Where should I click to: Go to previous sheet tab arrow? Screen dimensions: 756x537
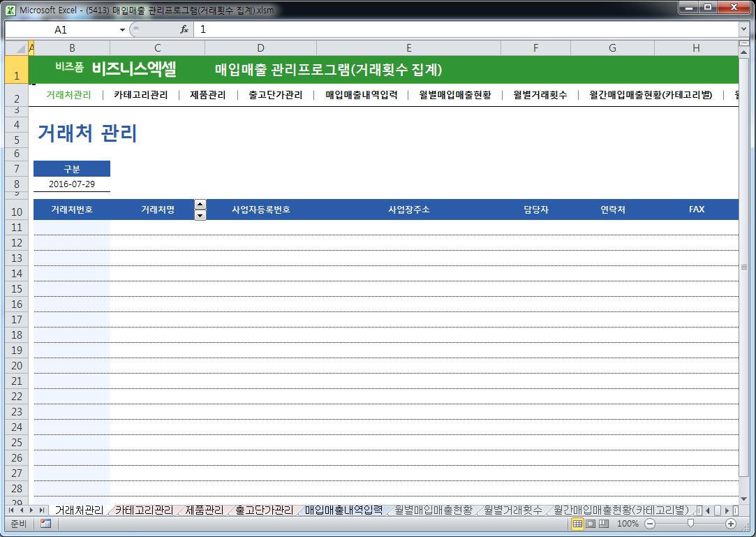(x=21, y=510)
